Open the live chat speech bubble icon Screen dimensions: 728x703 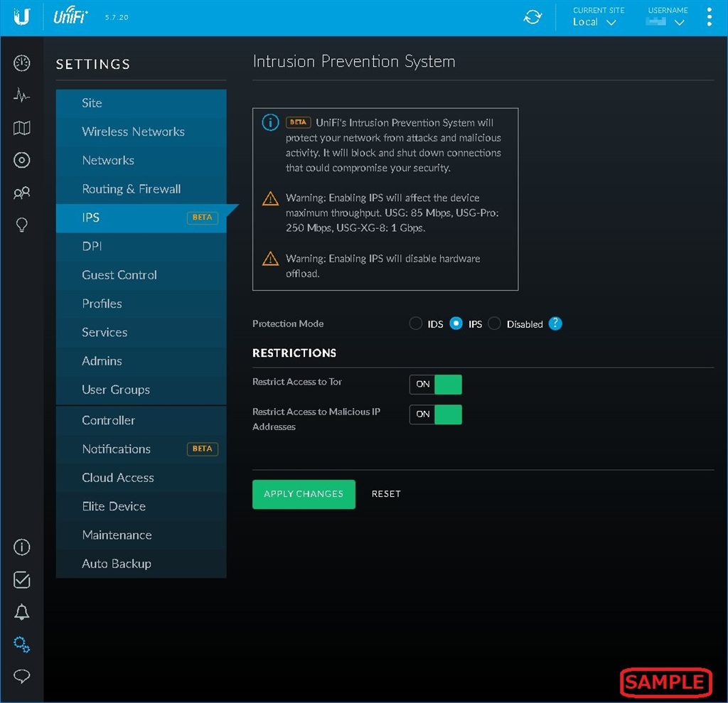point(22,676)
